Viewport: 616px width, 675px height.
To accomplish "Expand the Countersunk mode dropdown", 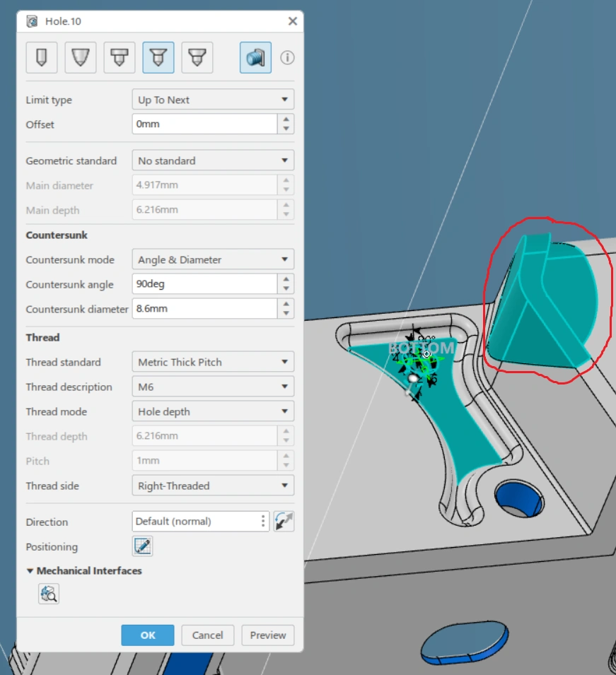I will [213, 259].
